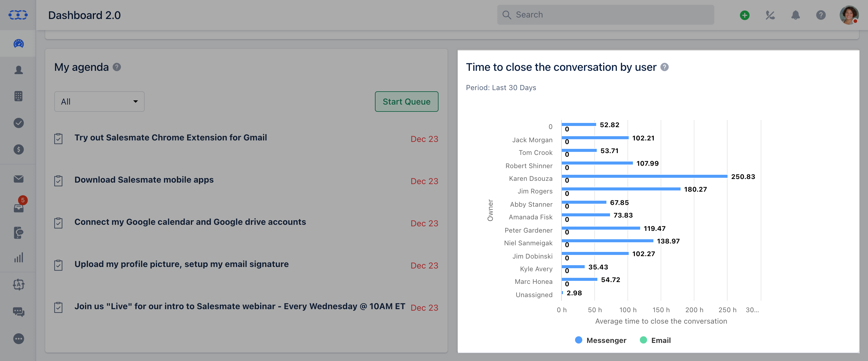Image resolution: width=868 pixels, height=361 pixels.
Task: Click Unassigned owner label
Action: [x=534, y=295]
